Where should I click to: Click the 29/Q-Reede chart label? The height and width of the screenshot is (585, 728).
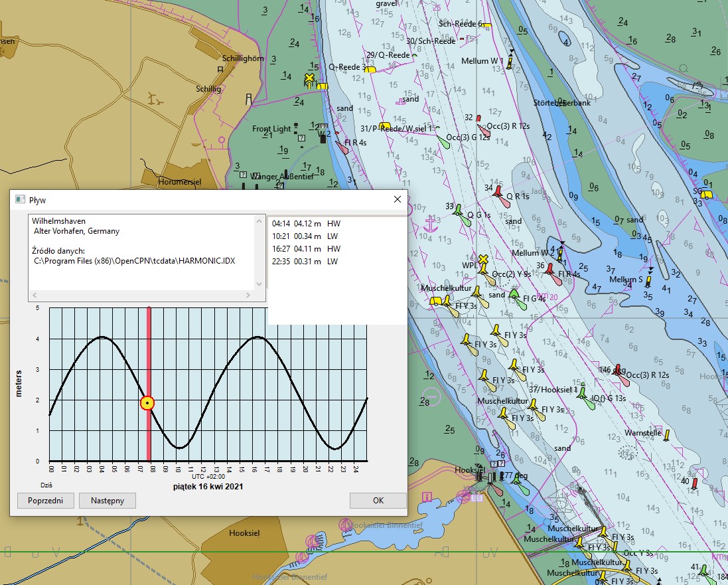[x=388, y=55]
